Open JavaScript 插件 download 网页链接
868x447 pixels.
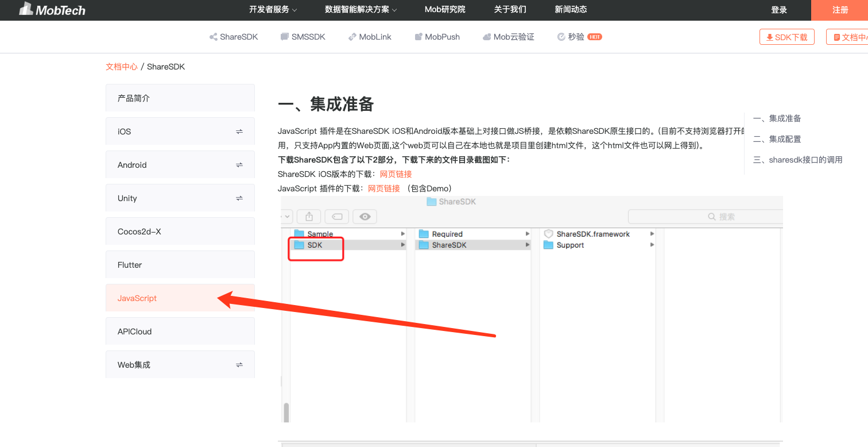point(383,188)
